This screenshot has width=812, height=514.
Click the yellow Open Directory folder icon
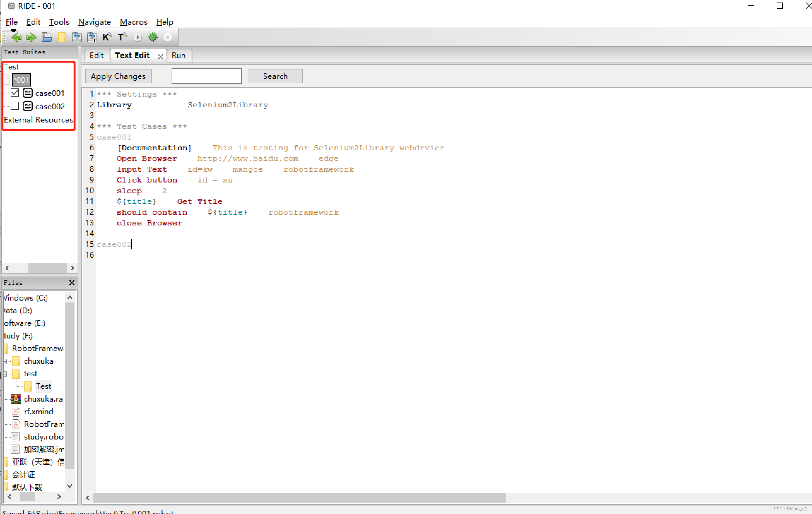[x=62, y=37]
